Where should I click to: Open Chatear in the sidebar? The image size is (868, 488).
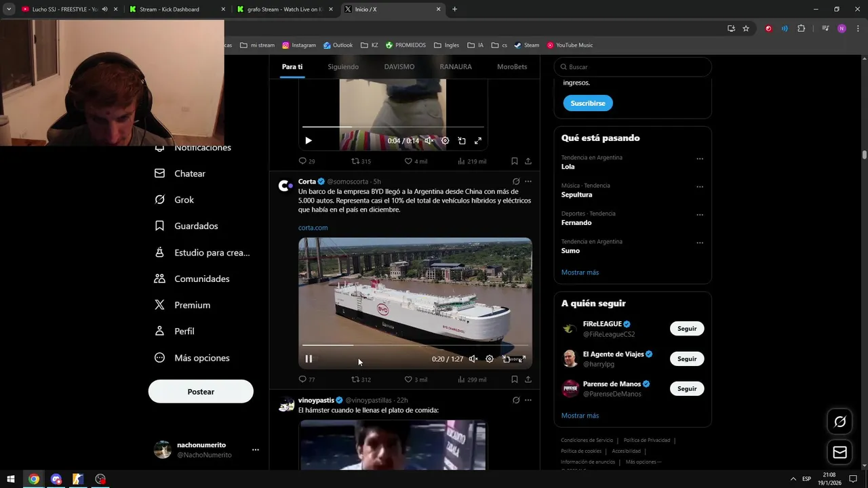(180, 174)
